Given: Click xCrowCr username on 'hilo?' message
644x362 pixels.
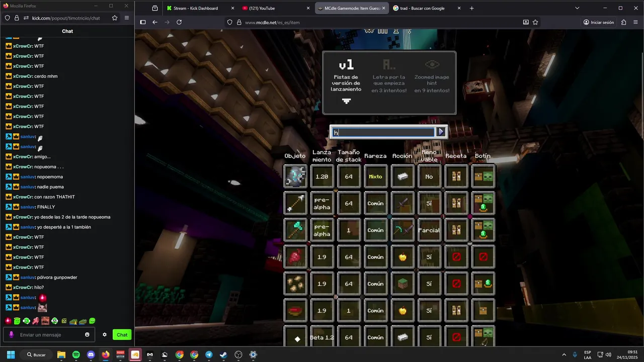Looking at the screenshot, I should coord(22,287).
